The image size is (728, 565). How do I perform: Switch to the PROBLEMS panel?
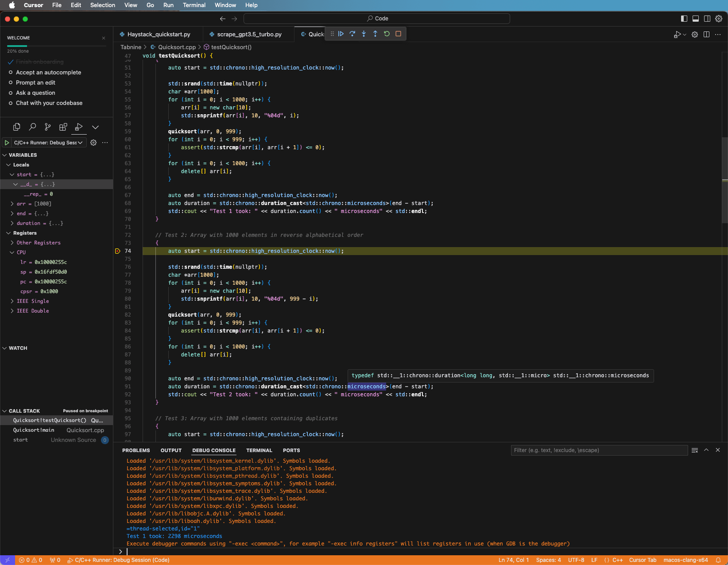coord(136,450)
